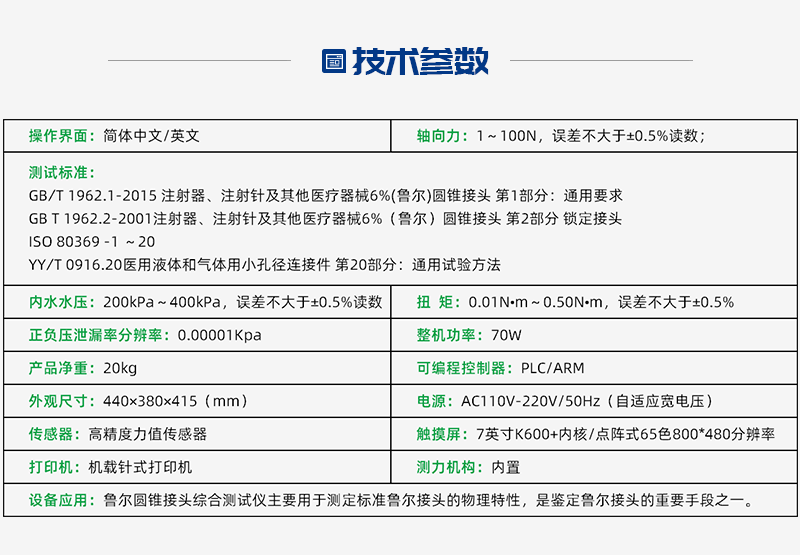The image size is (800, 555).
Task: Select the 鲁尔圆锥接头综合测试仪 description sentence
Action: click(429, 500)
